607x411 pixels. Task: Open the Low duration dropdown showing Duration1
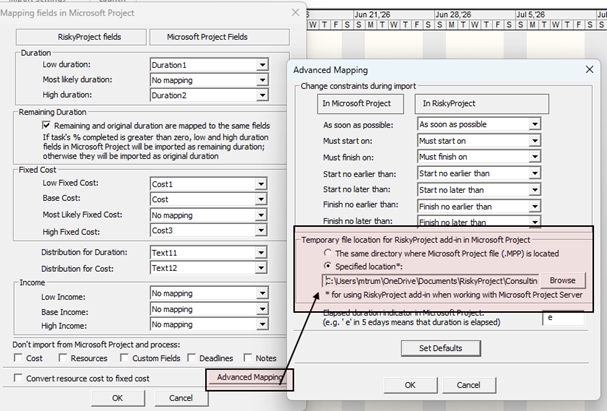[x=209, y=65]
